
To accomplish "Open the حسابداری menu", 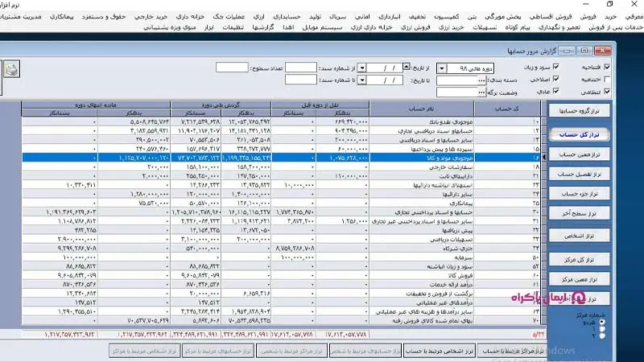I will (x=287, y=17).
